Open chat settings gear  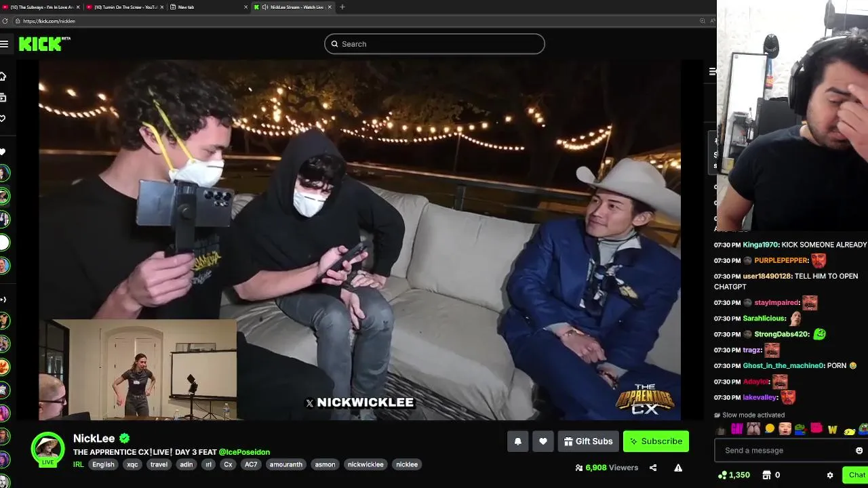click(830, 475)
